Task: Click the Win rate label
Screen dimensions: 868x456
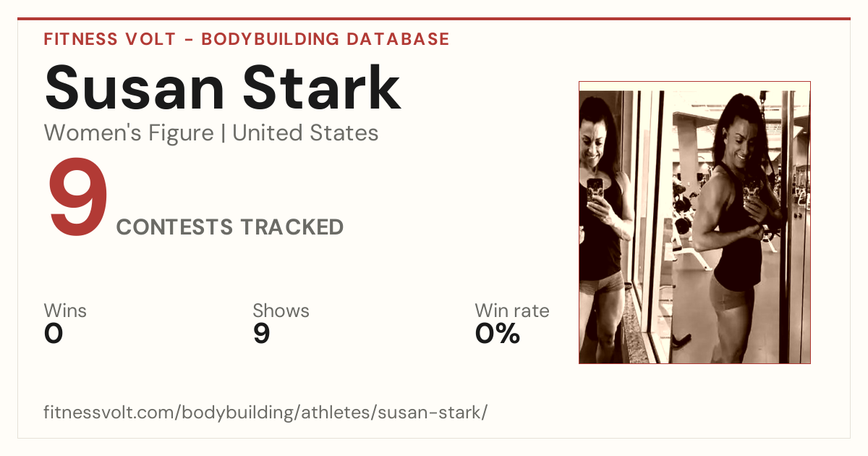Action: click(512, 311)
